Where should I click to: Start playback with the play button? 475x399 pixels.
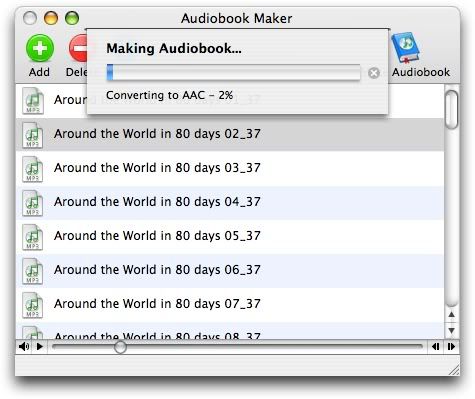pyautogui.click(x=40, y=347)
